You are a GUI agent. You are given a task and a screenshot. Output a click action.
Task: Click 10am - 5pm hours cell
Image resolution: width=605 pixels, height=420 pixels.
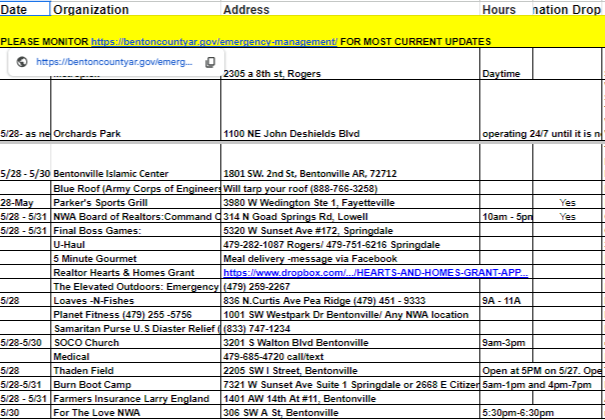tap(506, 216)
